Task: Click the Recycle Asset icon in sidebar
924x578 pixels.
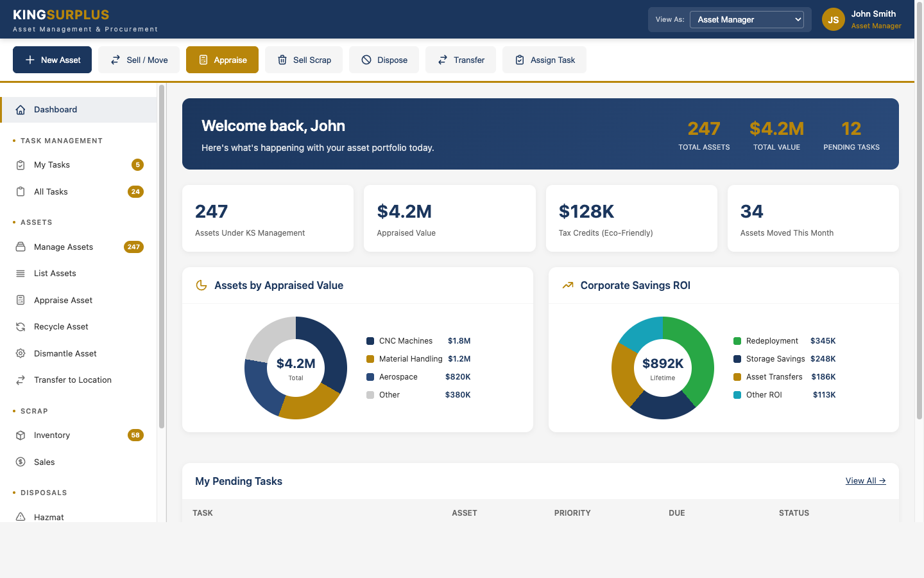Action: 21,327
